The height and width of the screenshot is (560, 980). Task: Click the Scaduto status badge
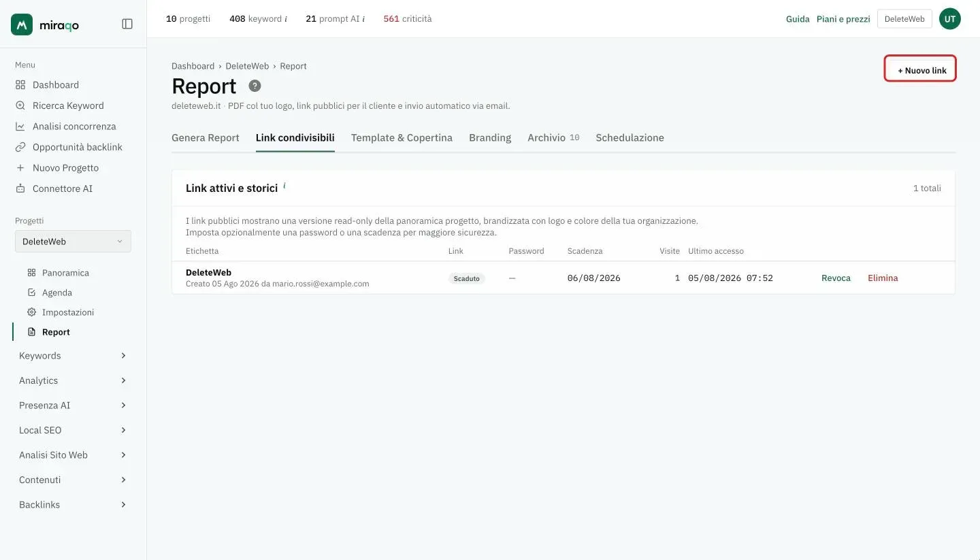tap(467, 278)
